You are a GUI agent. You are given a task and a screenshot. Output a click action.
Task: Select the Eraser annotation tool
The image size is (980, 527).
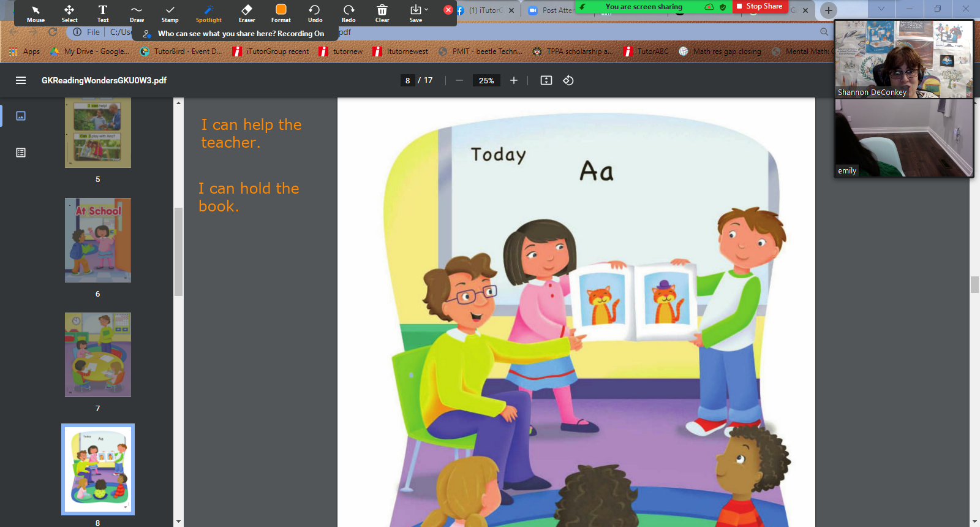(247, 13)
